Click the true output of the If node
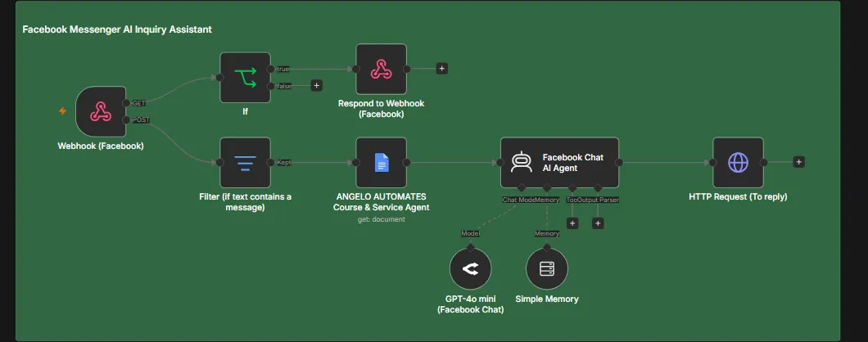Image resolution: width=868 pixels, height=342 pixels. pos(271,70)
